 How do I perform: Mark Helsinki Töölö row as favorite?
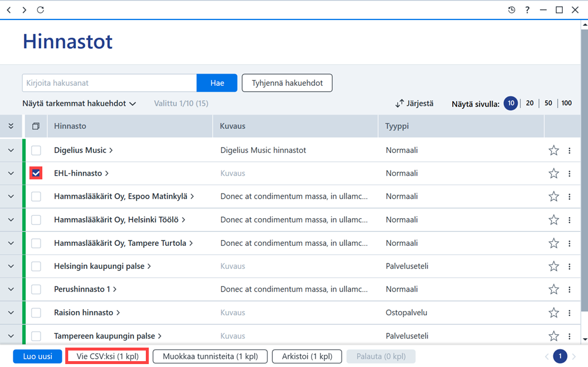[554, 219]
